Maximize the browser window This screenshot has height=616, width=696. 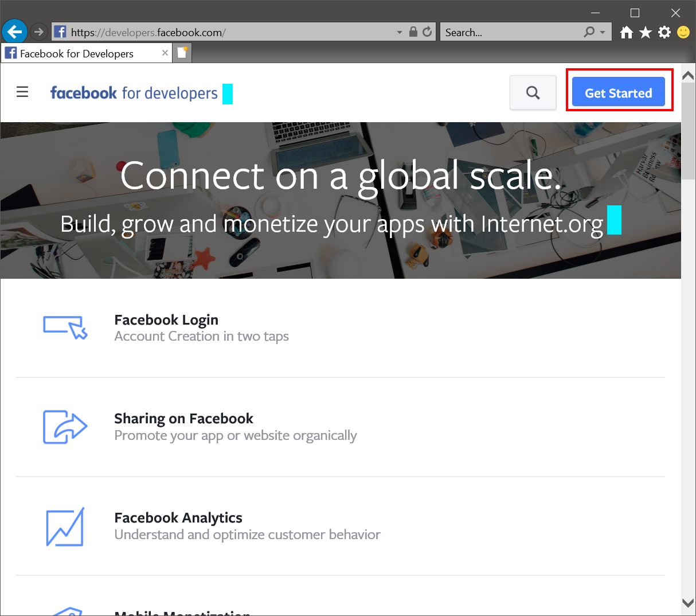635,13
